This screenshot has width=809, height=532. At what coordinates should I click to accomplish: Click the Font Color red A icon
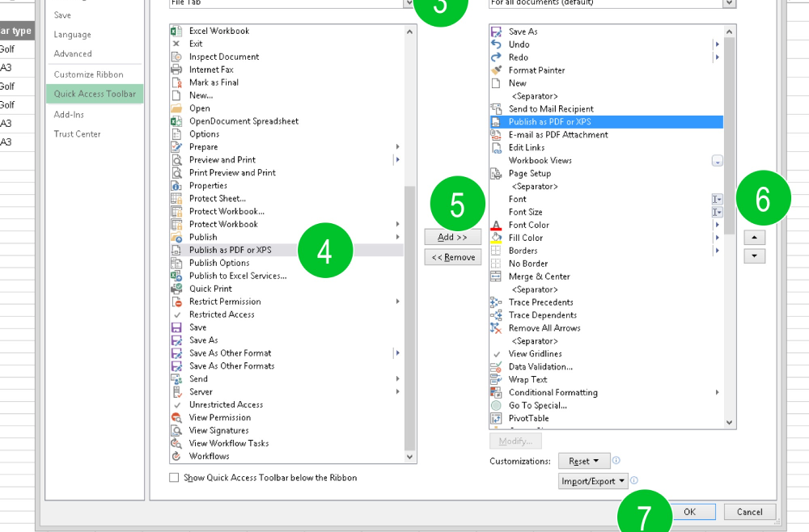[496, 225]
